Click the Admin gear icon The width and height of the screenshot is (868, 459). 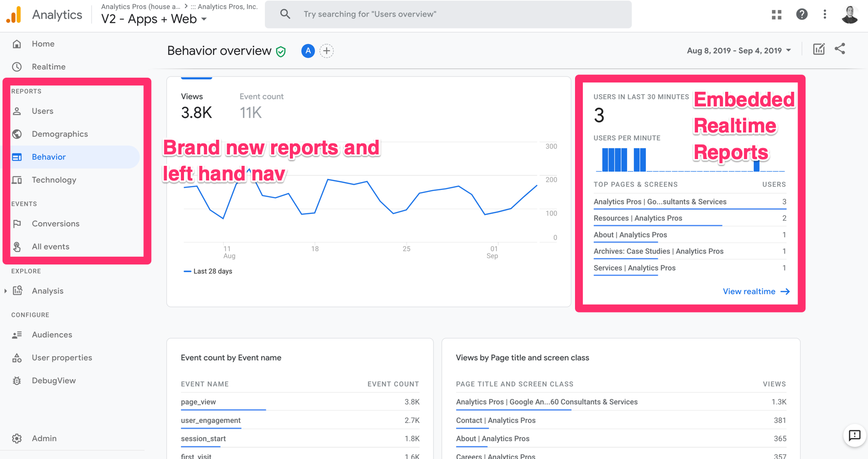click(x=17, y=439)
